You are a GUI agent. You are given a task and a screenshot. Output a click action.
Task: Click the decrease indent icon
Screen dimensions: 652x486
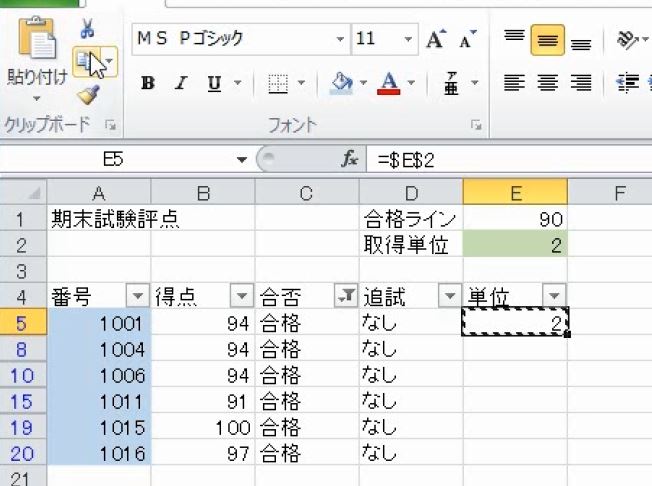(x=628, y=82)
